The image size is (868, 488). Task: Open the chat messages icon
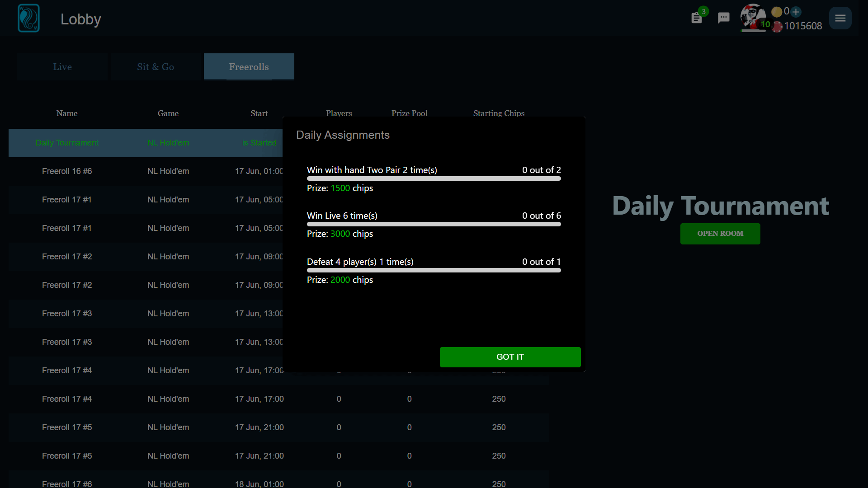coord(723,18)
